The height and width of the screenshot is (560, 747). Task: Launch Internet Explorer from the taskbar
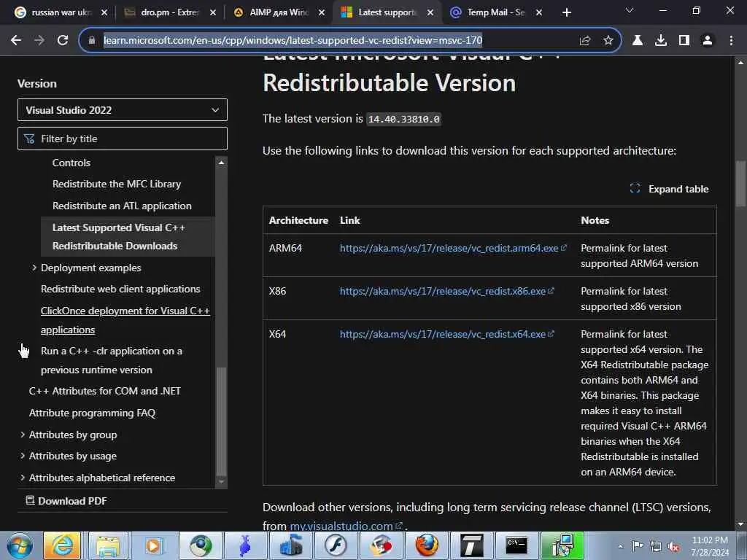(62, 545)
